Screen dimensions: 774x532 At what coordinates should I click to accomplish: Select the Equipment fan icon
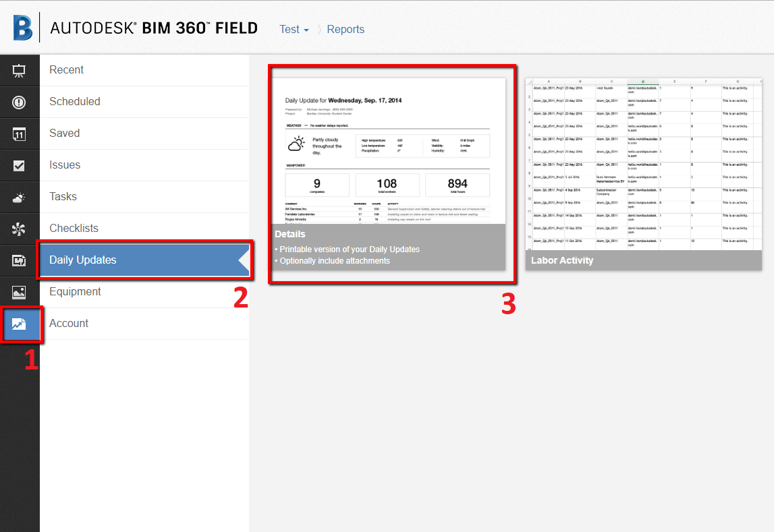pos(20,228)
